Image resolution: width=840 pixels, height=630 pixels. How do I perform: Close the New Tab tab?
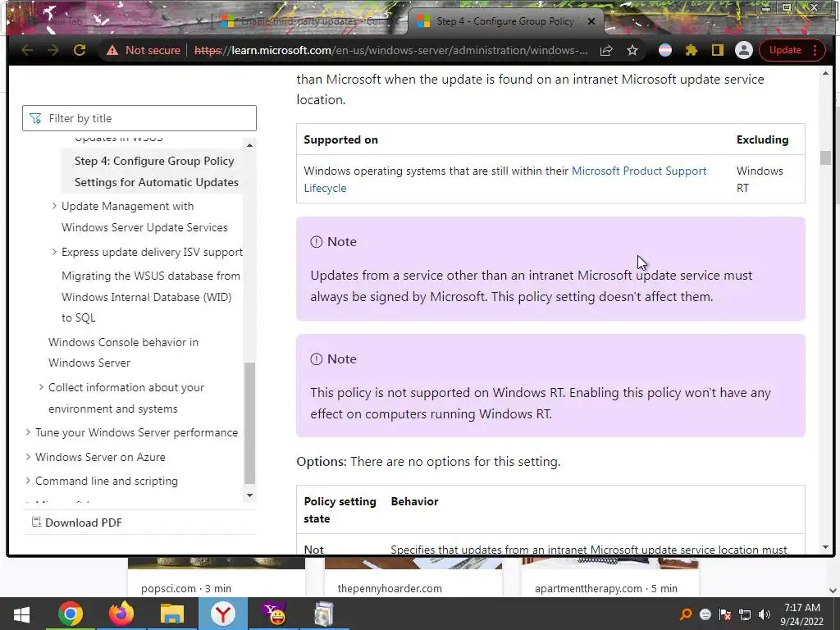coord(199,21)
